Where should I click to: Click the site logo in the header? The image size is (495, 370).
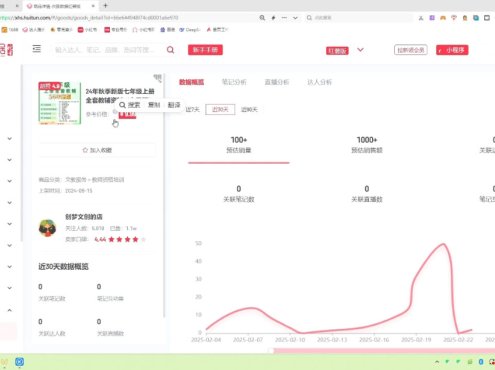(x=7, y=50)
